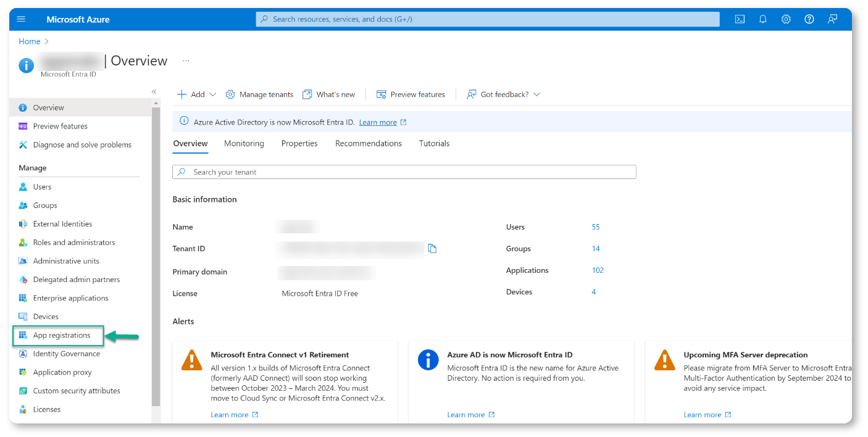Click the Groups icon in sidebar
Image resolution: width=868 pixels, height=437 pixels.
point(23,206)
